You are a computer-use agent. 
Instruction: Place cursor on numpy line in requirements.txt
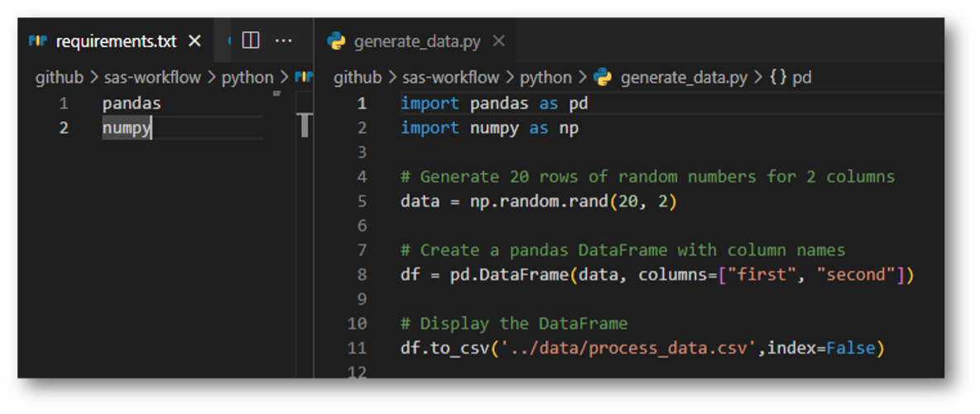127,128
